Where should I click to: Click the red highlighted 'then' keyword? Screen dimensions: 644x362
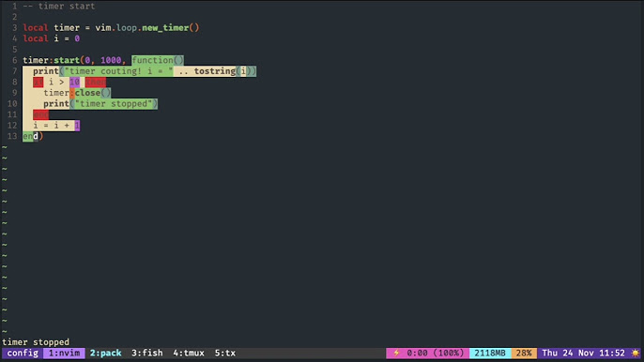click(x=96, y=82)
